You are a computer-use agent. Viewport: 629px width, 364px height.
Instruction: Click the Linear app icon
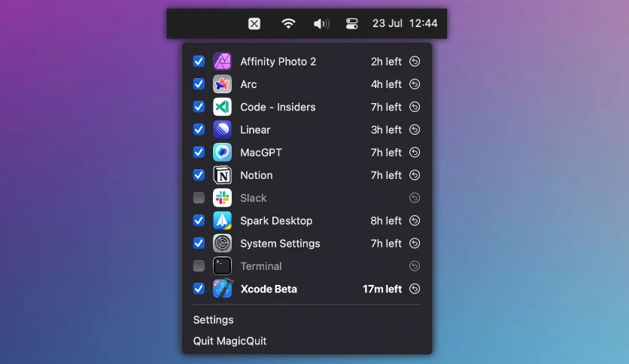[x=222, y=129]
